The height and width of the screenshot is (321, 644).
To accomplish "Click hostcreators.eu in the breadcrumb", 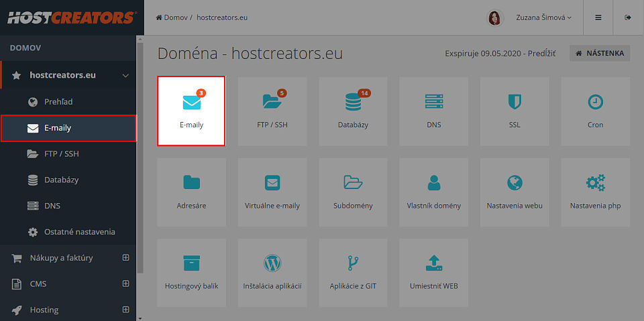I will [222, 17].
